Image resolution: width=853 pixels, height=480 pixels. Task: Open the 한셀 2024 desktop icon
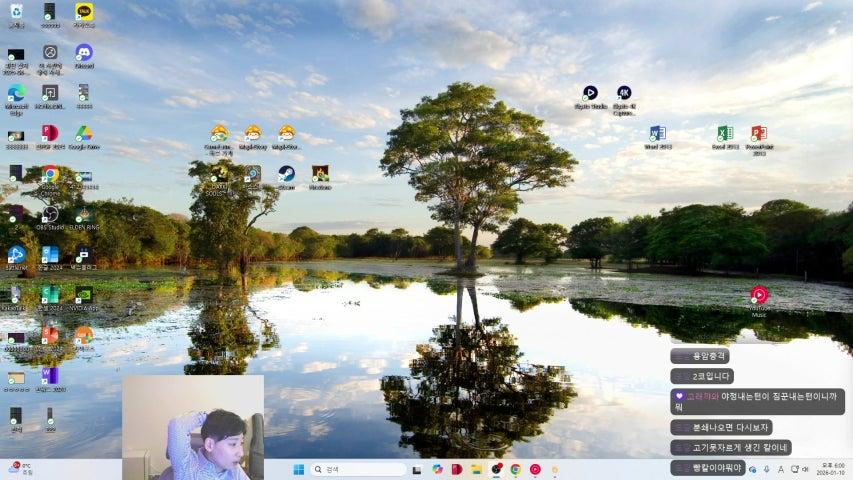50,298
